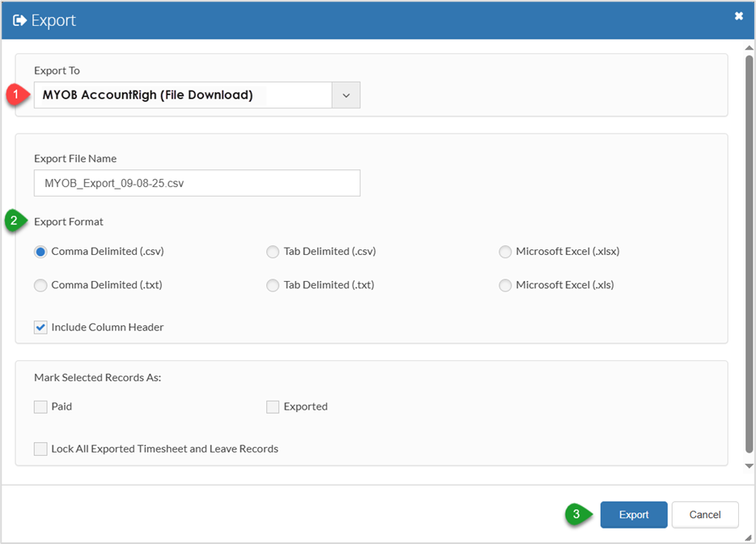Enable Lock All Exported Timesheet and Leave Records
The width and height of the screenshot is (756, 544).
(x=40, y=449)
